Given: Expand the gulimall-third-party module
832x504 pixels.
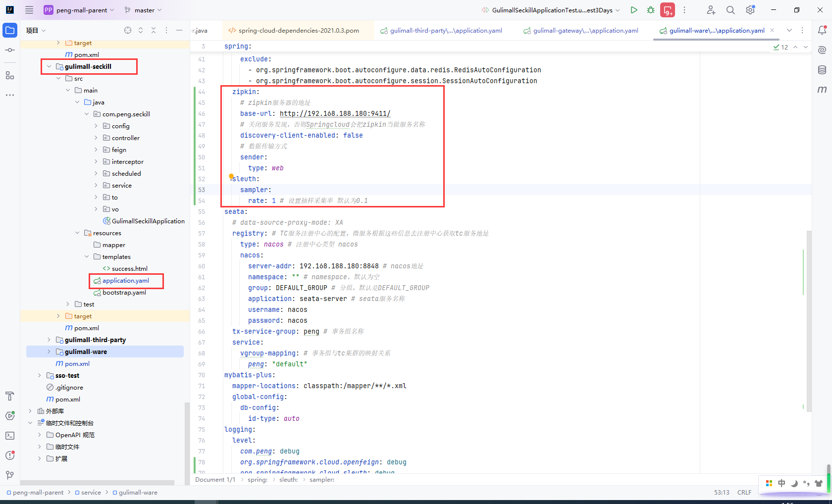Looking at the screenshot, I should click(49, 340).
